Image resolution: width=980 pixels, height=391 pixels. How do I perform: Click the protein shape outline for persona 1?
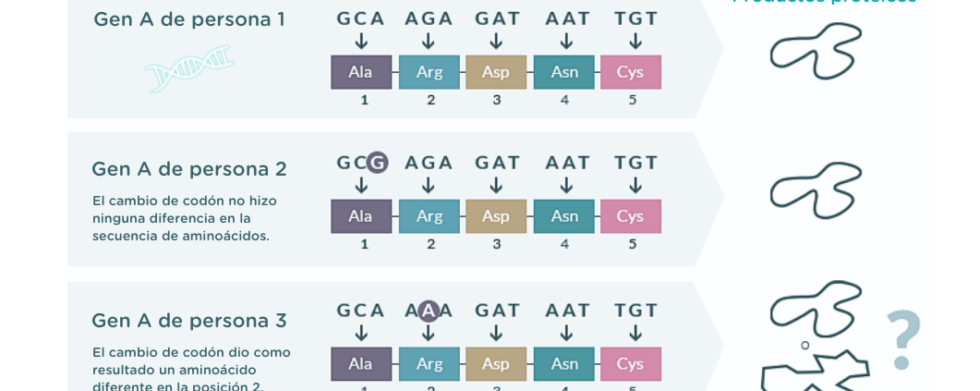point(817,51)
